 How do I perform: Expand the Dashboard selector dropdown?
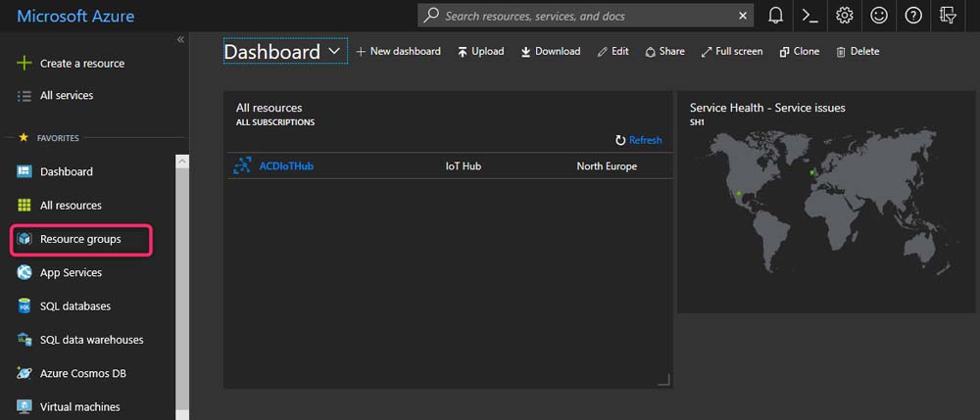click(335, 51)
